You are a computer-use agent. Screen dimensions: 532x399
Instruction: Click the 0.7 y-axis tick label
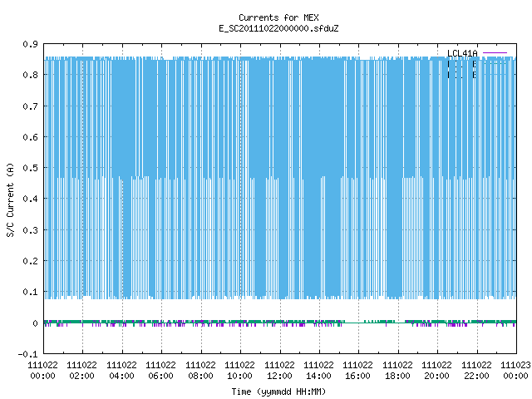coord(30,106)
